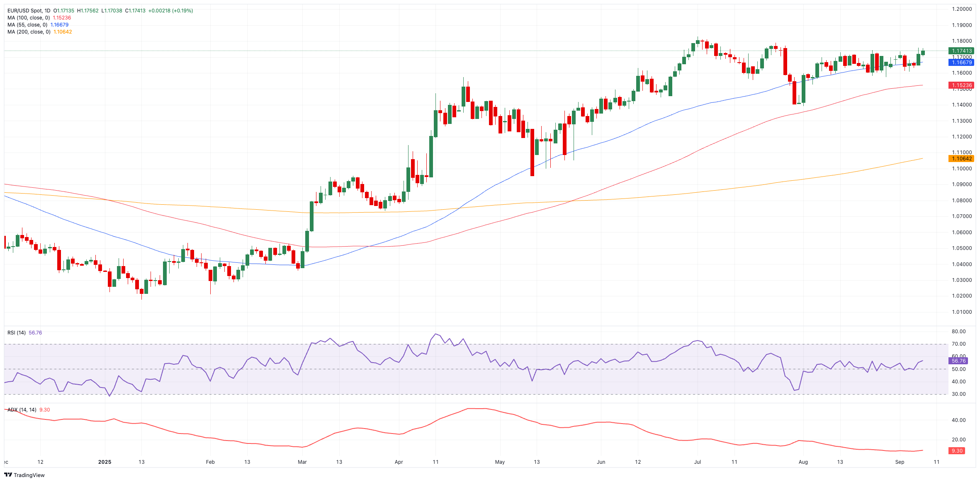This screenshot has width=980, height=482.
Task: Click the purple 56.76 RSI value tag
Action: (958, 361)
